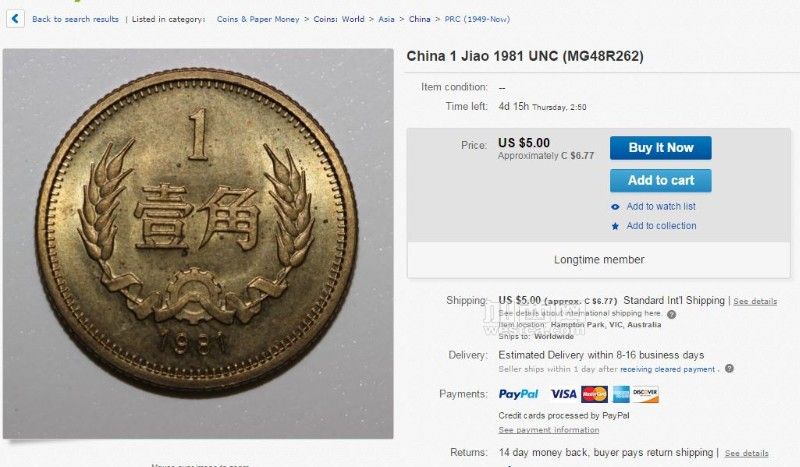Screen dimensions: 800x467
Task: Click the star icon beside collection
Action: click(x=615, y=226)
